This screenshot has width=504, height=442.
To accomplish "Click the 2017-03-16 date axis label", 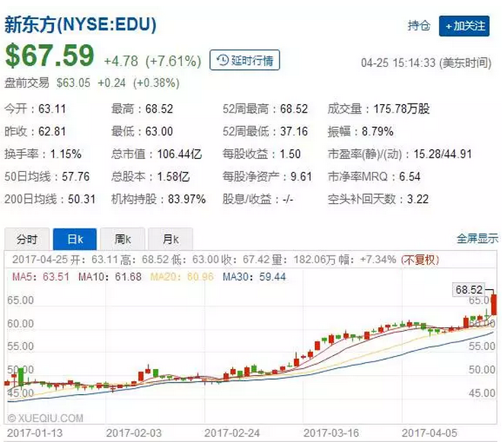I will 331,433.
